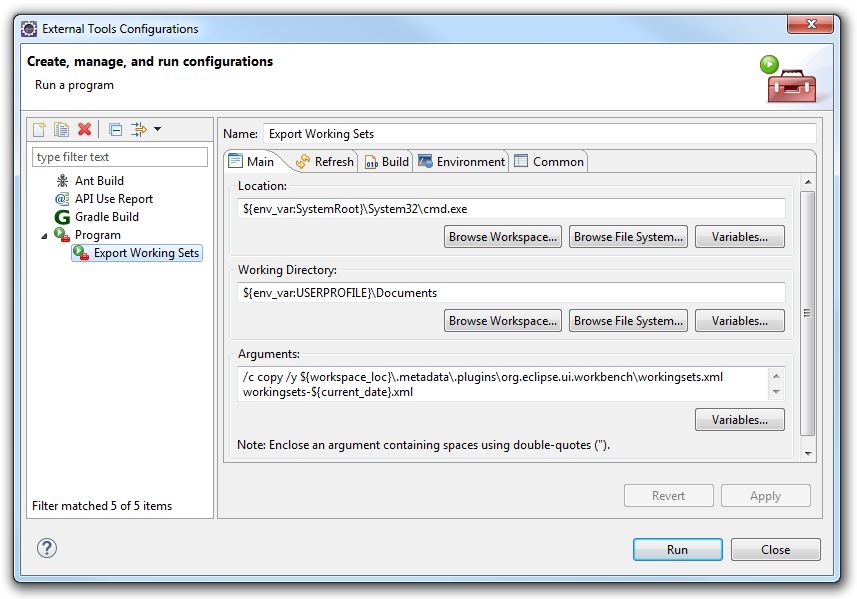The height and width of the screenshot is (599, 857).
Task: Click Arguments scrollbar down arrow
Action: pyautogui.click(x=776, y=392)
